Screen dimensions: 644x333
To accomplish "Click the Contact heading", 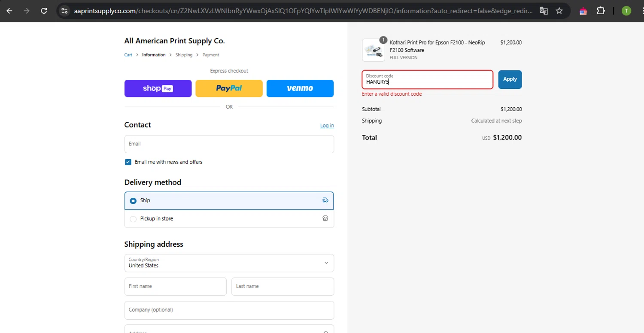I will (x=138, y=125).
